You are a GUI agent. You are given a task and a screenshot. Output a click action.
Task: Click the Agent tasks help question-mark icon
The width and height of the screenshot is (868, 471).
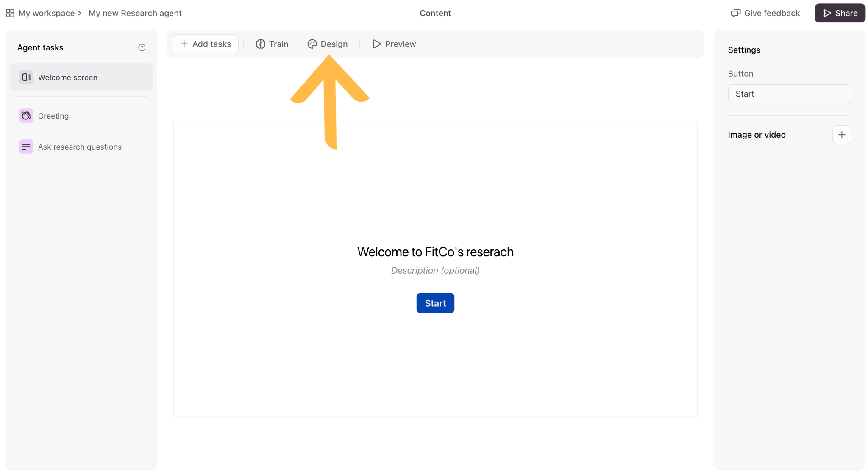click(x=142, y=47)
